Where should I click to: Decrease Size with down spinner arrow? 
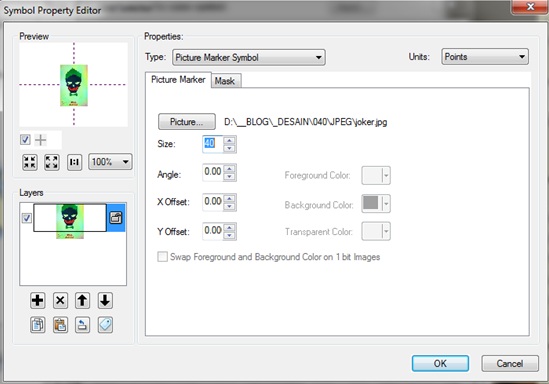tap(229, 148)
